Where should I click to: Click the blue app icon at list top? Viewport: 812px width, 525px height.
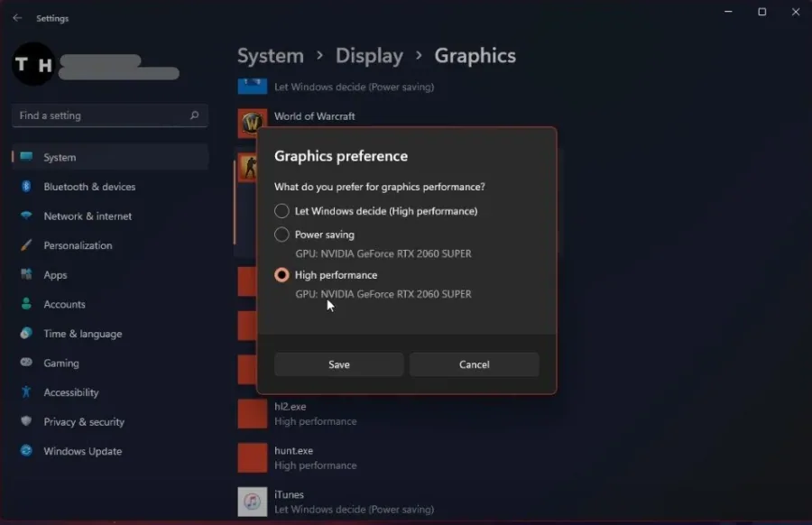253,86
